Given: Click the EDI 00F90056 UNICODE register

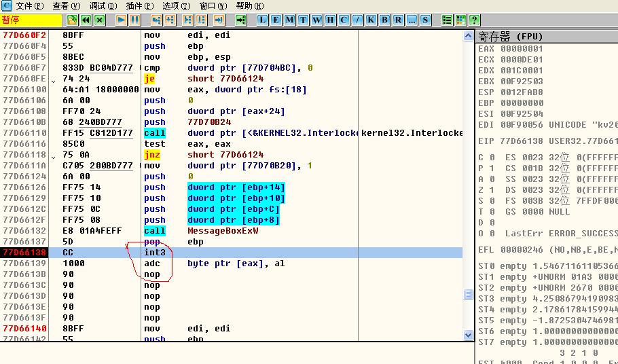Looking at the screenshot, I should [x=548, y=125].
